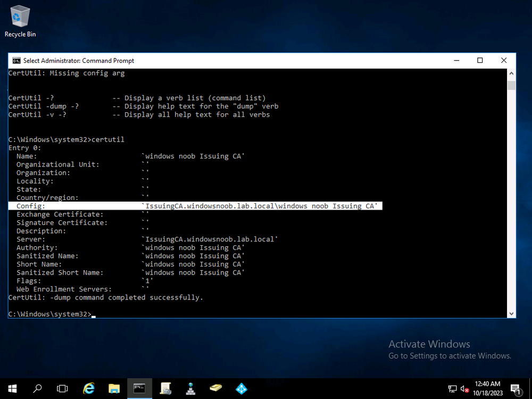Select the Command Prompt taskbar button
The height and width of the screenshot is (399, 532).
pos(139,388)
